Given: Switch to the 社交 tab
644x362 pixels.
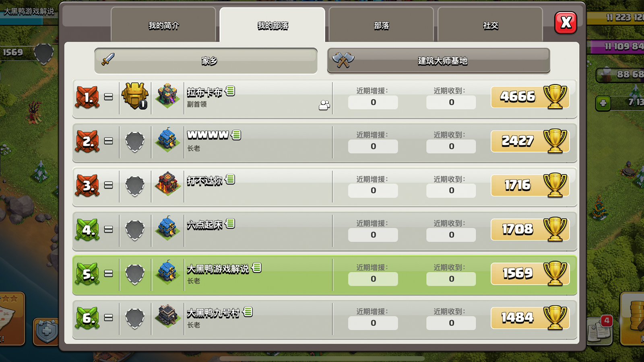Looking at the screenshot, I should tap(490, 25).
